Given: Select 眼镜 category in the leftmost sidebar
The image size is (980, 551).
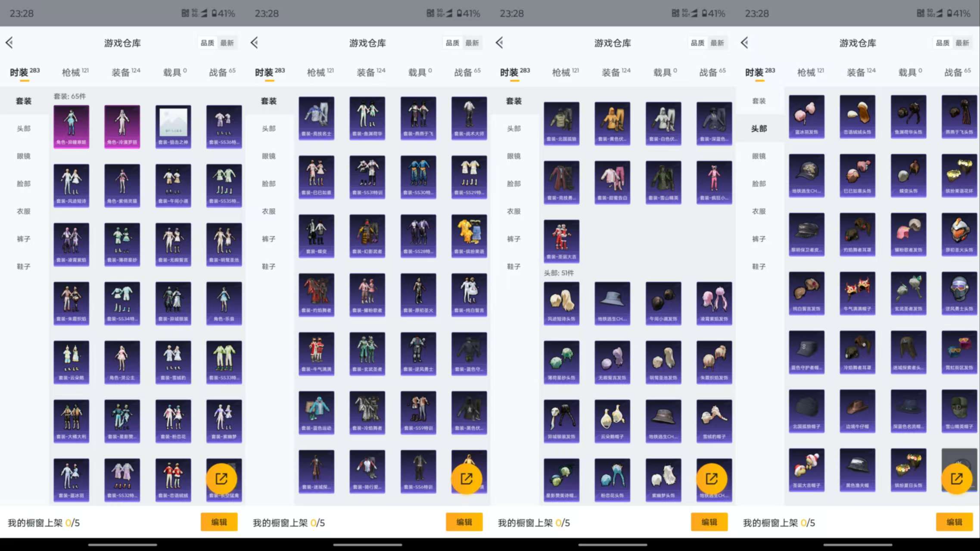Looking at the screenshot, I should 24,156.
